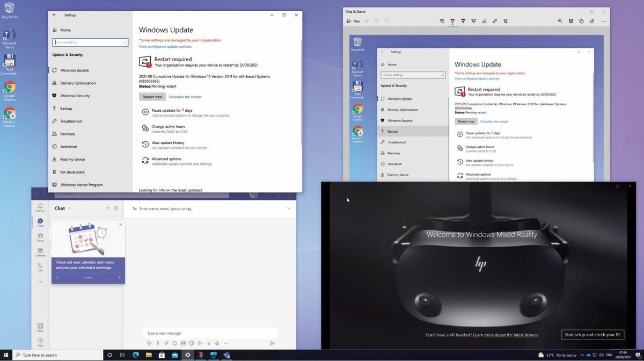Open View configured update policies link

[x=165, y=47]
